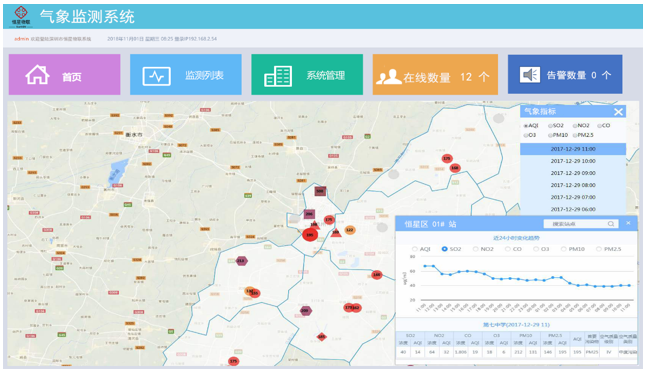This screenshot has height=377, width=650.
Task: Click the magnifier icon in station search box
Action: [x=611, y=224]
